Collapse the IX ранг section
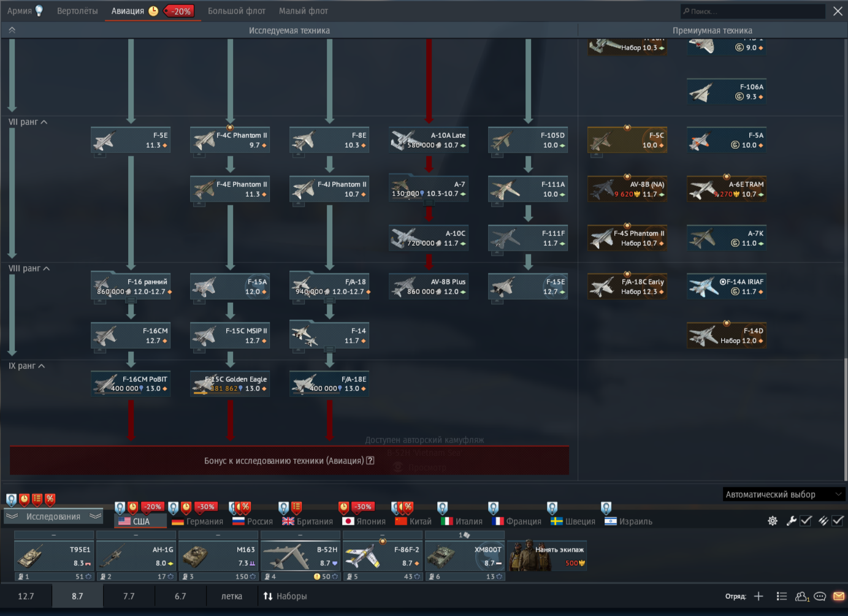The width and height of the screenshot is (848, 616). [26, 366]
